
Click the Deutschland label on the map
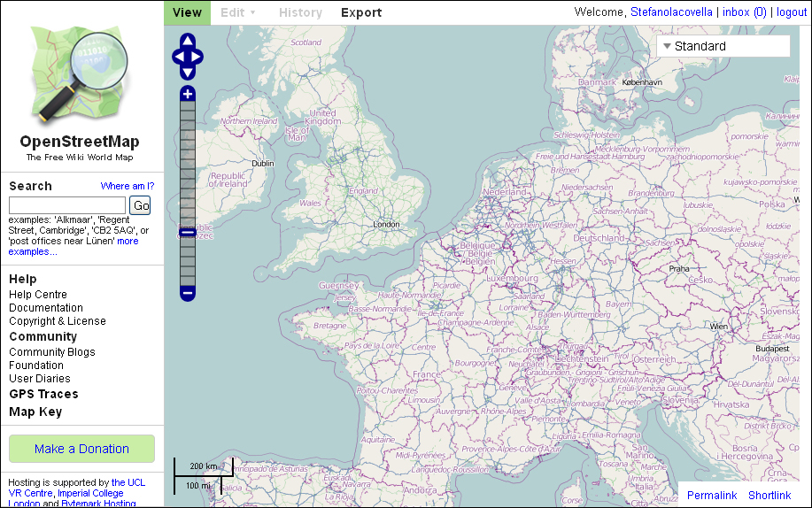click(x=599, y=238)
